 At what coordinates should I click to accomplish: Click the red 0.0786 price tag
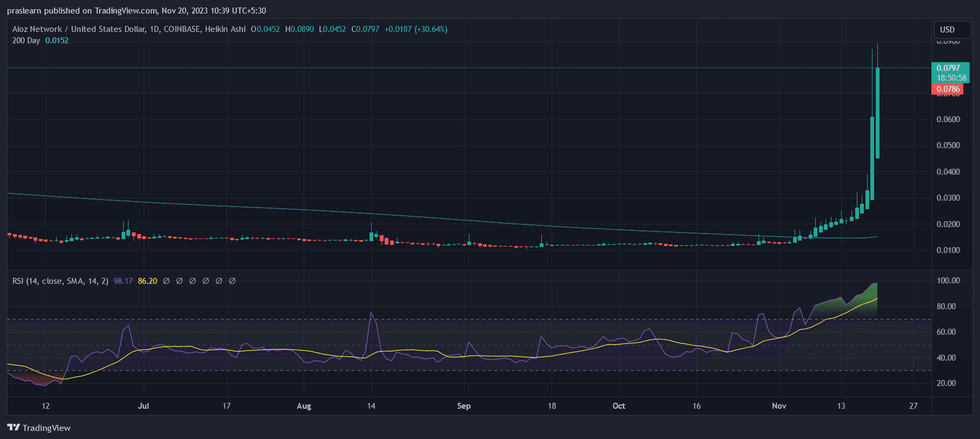click(x=948, y=89)
